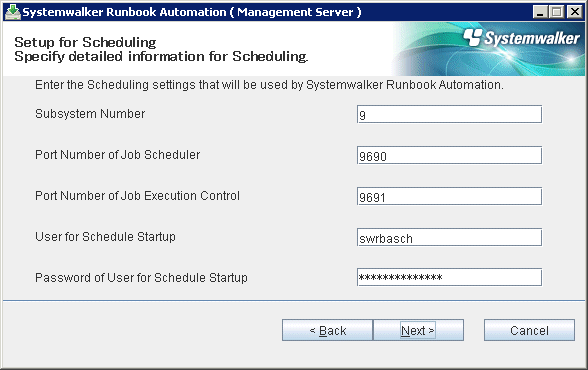Click the User for Schedule Startup label
588x370 pixels.
pos(105,237)
